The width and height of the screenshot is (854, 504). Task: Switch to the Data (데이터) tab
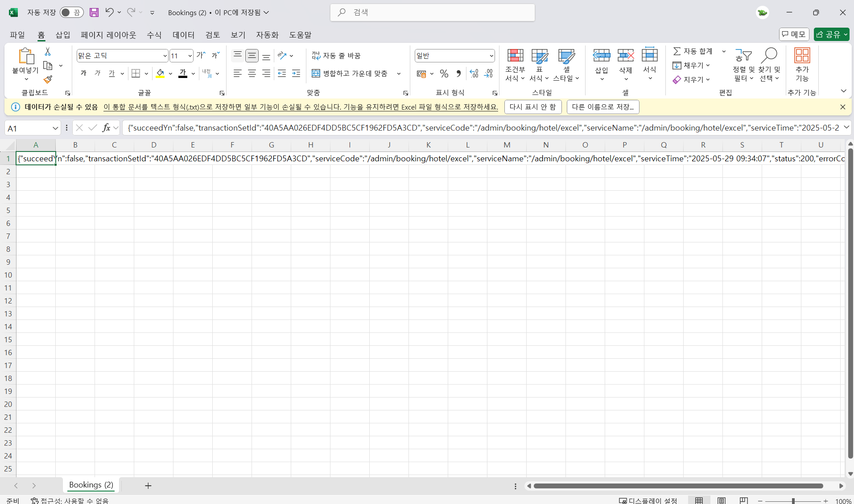[x=183, y=35]
